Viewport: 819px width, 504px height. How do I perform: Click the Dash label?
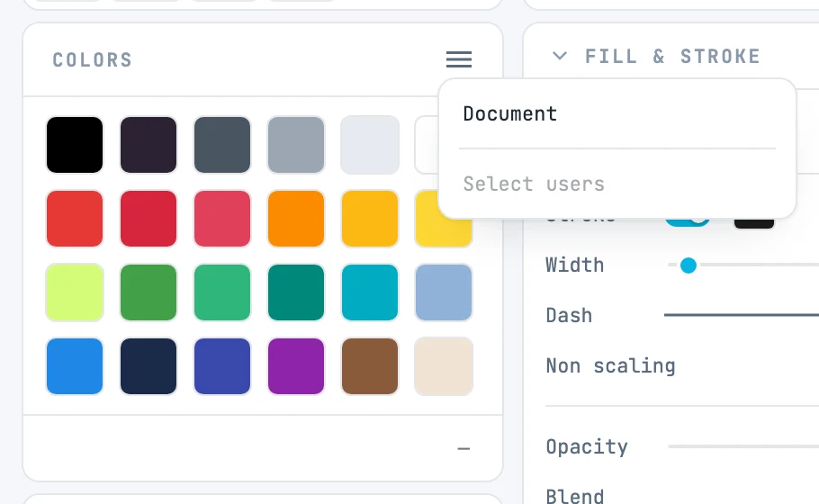(x=569, y=316)
